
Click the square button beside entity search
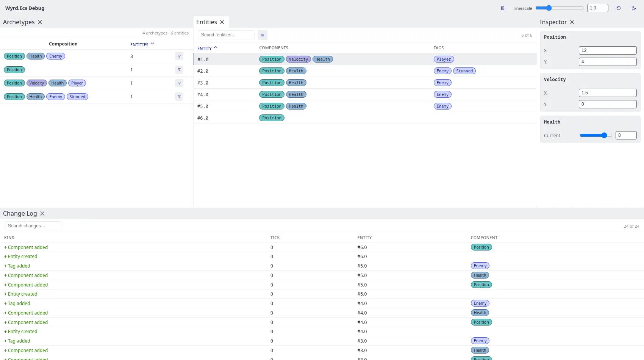point(263,35)
